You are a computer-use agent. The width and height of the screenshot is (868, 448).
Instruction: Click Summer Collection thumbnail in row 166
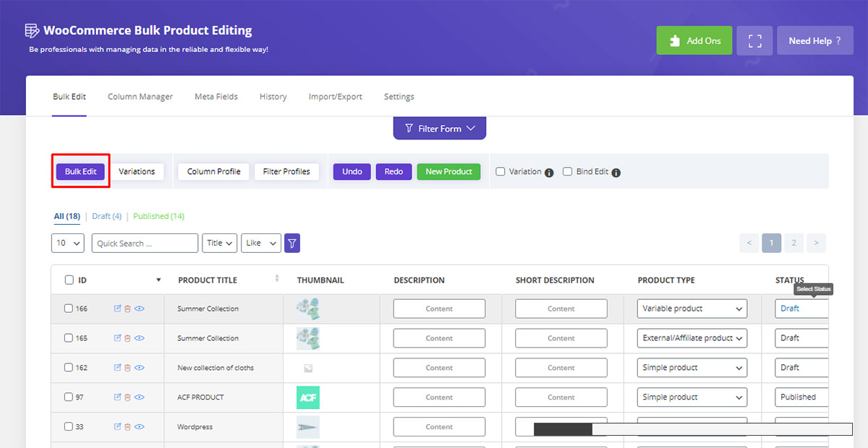(308, 309)
